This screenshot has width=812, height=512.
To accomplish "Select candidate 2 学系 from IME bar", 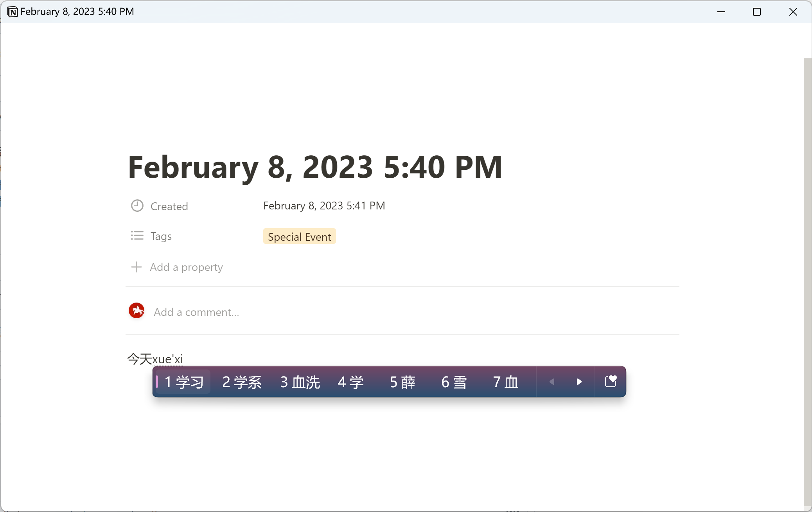I will [x=241, y=382].
